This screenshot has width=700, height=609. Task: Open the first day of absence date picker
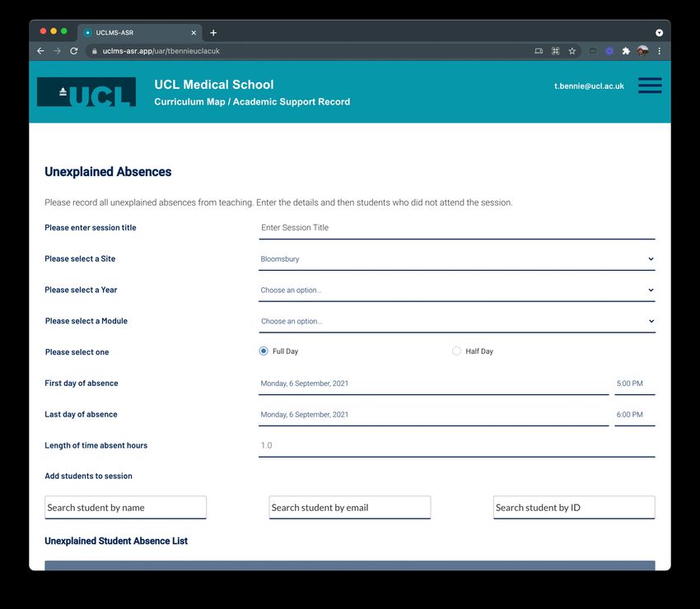[x=433, y=384]
